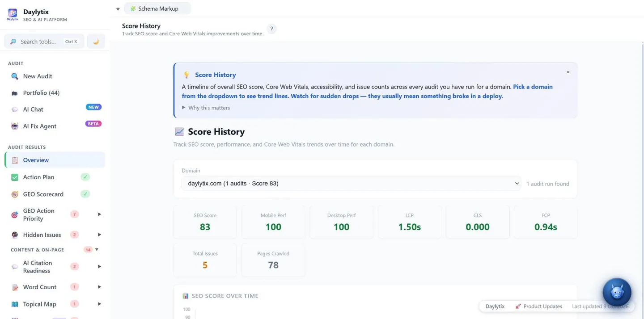Expand GEO Action Priority submenu arrow
Image resolution: width=644 pixels, height=319 pixels.
tap(99, 214)
